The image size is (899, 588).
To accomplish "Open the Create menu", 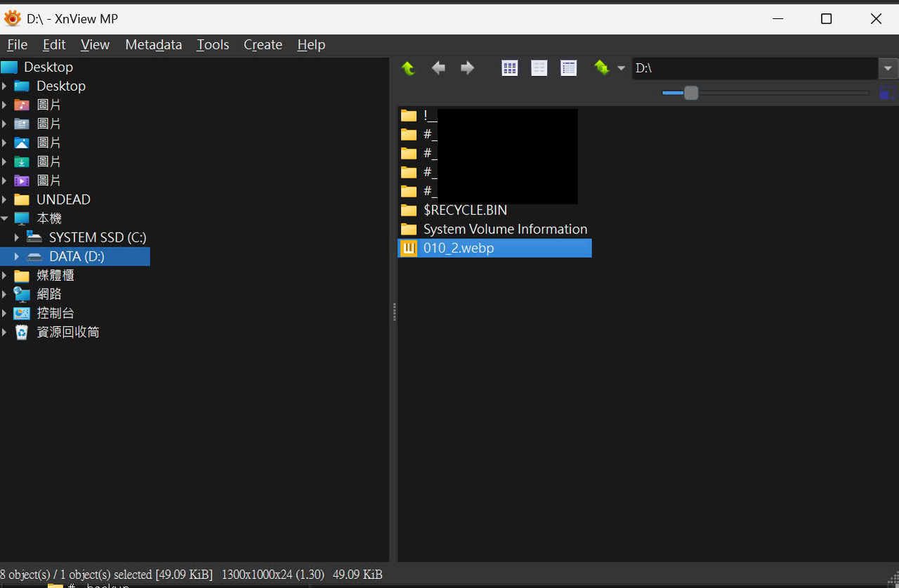I will coord(263,45).
